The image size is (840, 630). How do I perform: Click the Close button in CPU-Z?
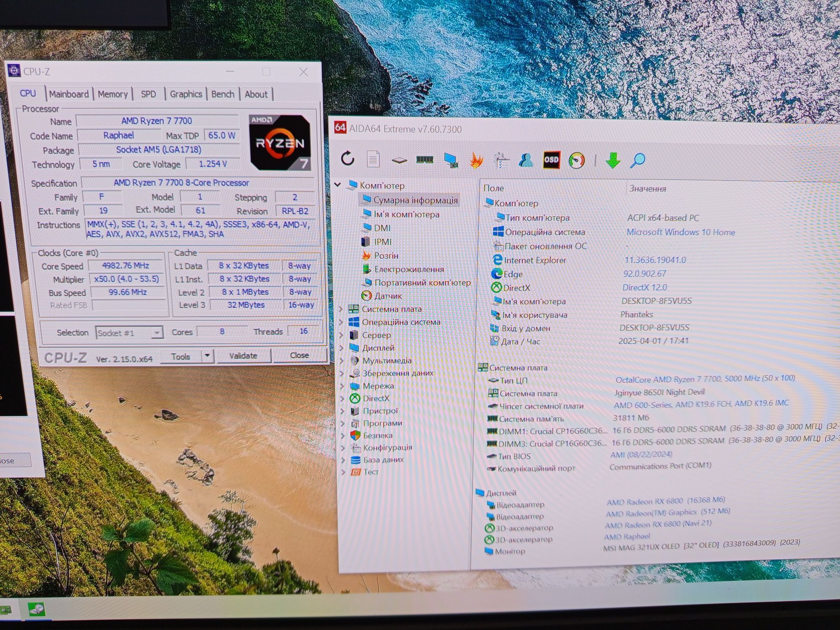pyautogui.click(x=299, y=355)
